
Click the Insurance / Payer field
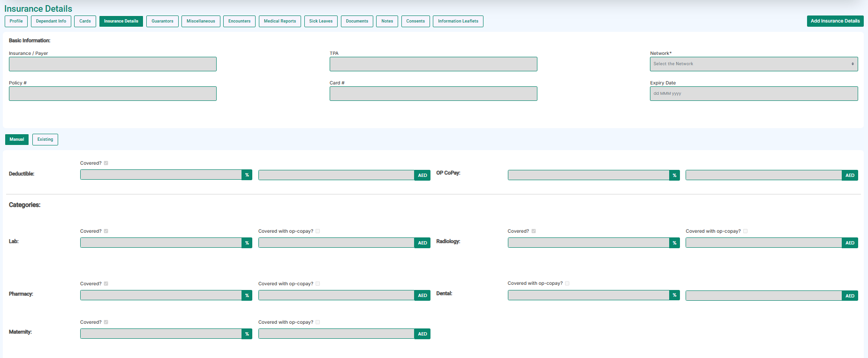tap(113, 64)
